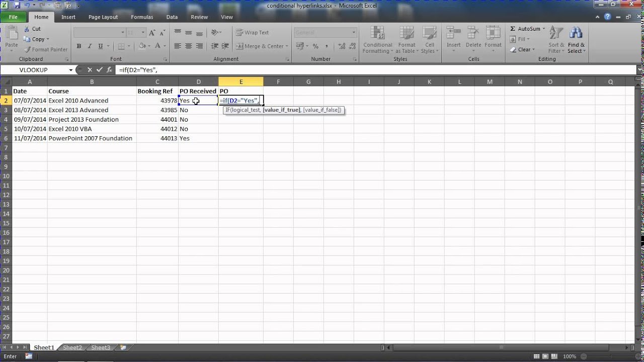Toggle Center alignment
Screen dimensions: 644x362
(x=189, y=46)
